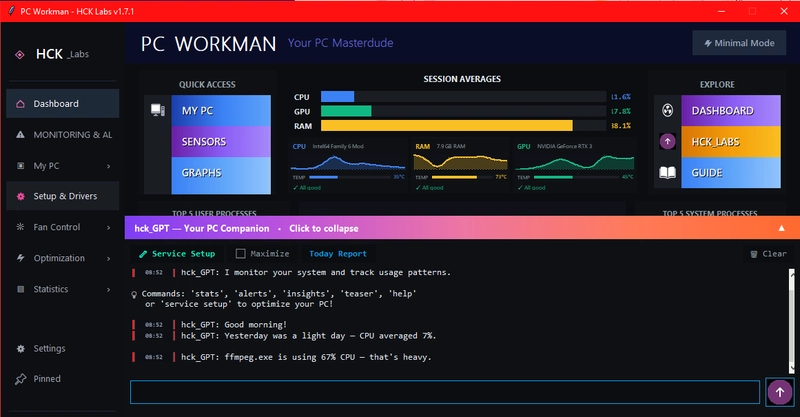The height and width of the screenshot is (417, 800).
Task: Click the radiation icon beside DASHBOARD tile
Action: pos(669,110)
